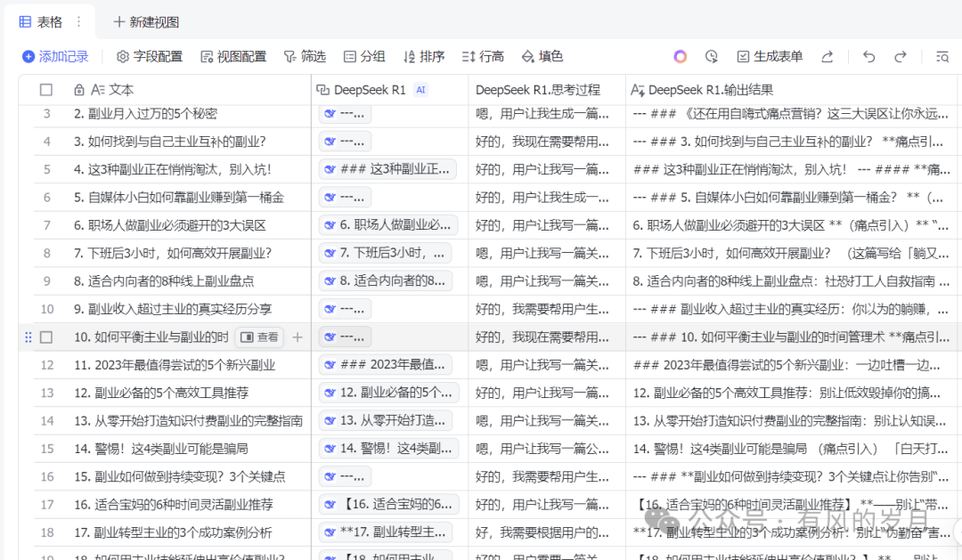
Task: Click 添加记录 to add a record
Action: click(55, 56)
